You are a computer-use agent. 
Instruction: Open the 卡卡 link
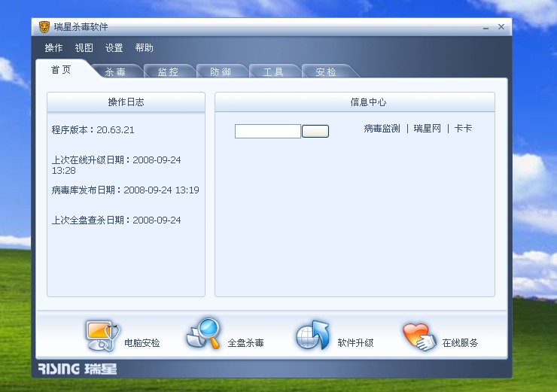(463, 129)
